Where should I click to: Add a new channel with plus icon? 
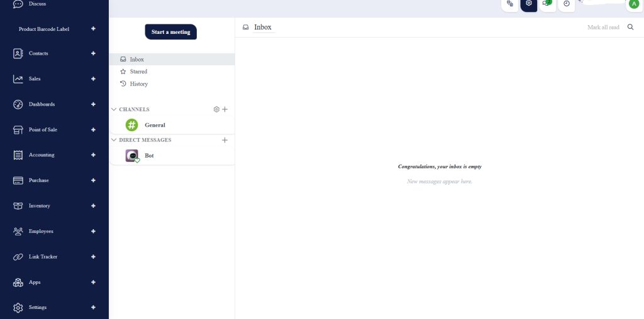coord(225,109)
